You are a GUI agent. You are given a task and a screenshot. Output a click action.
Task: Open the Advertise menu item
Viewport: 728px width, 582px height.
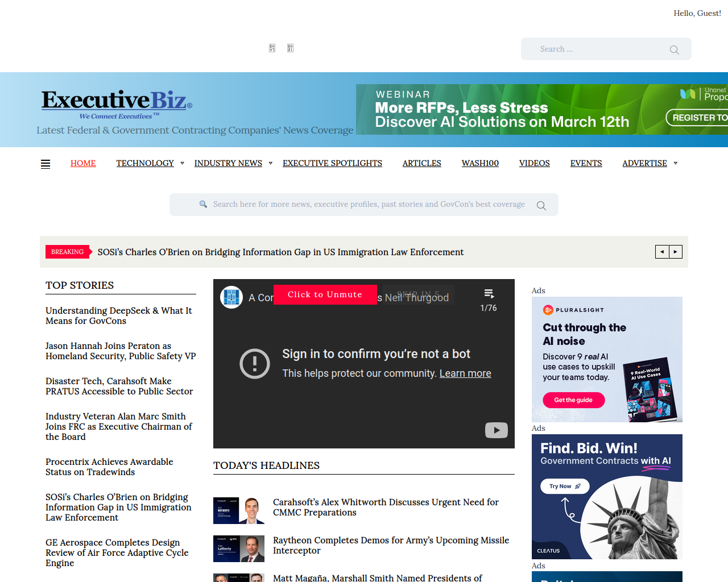pos(644,163)
